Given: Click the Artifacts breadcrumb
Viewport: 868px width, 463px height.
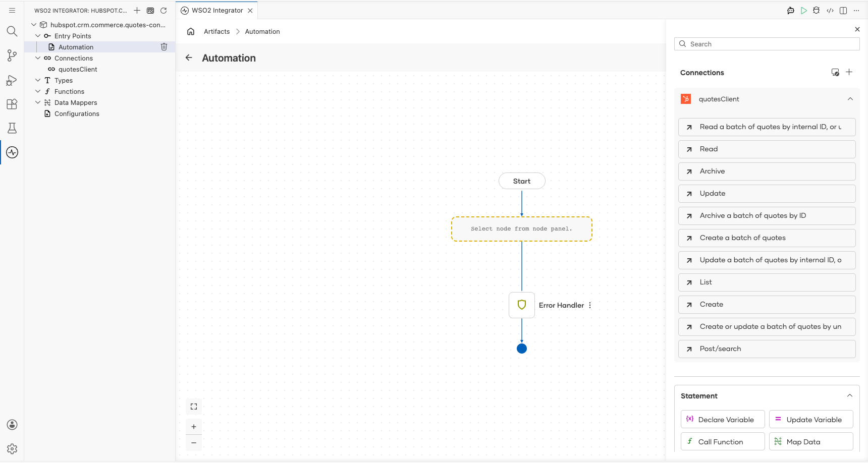Looking at the screenshot, I should [217, 31].
